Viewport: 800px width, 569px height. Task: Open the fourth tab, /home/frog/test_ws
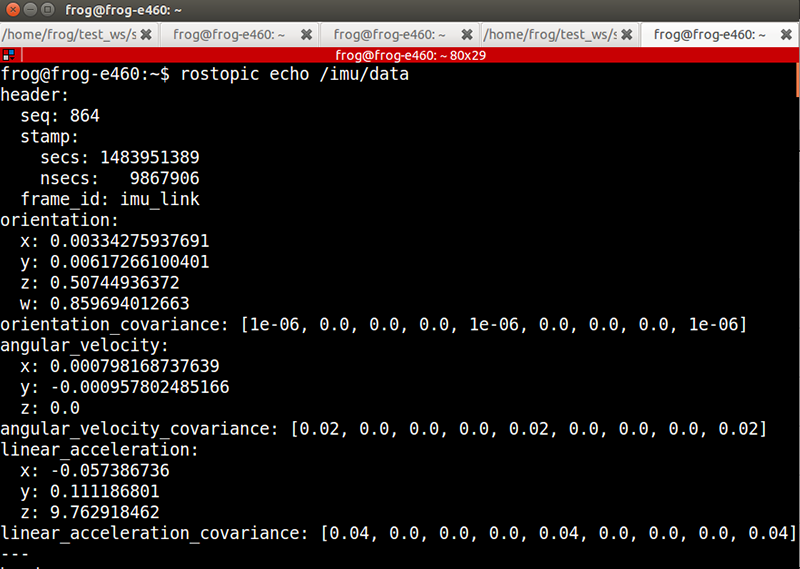click(x=548, y=34)
